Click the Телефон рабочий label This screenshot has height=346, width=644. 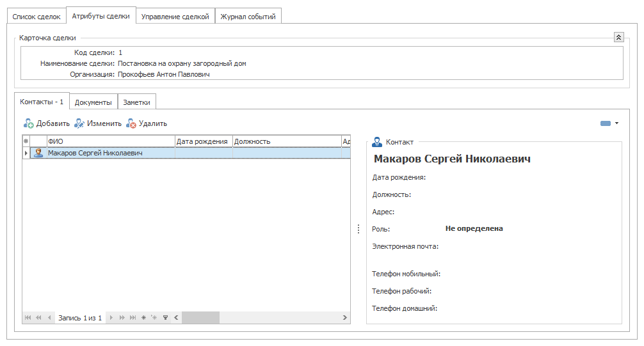coord(401,291)
